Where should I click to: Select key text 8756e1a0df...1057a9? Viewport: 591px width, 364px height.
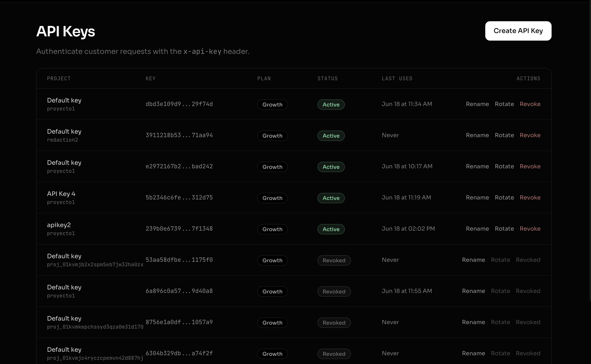[x=179, y=322]
